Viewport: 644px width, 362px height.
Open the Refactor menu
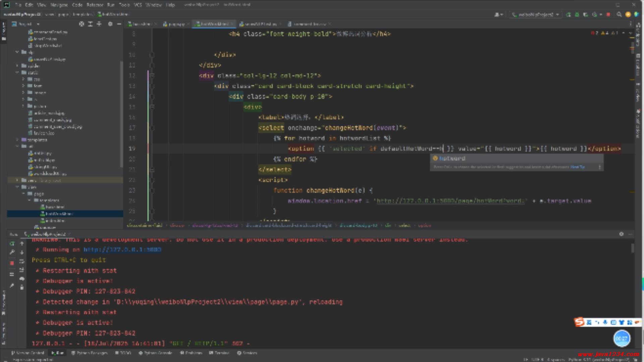point(95,5)
